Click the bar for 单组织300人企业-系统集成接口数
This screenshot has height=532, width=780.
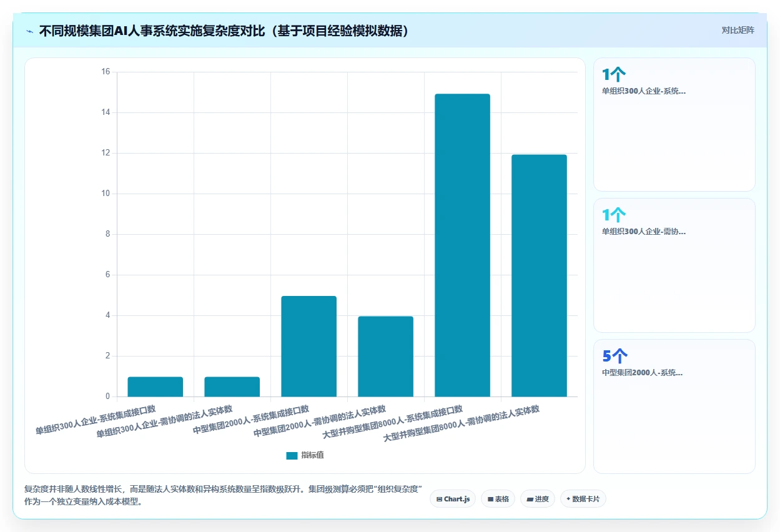[x=156, y=387]
